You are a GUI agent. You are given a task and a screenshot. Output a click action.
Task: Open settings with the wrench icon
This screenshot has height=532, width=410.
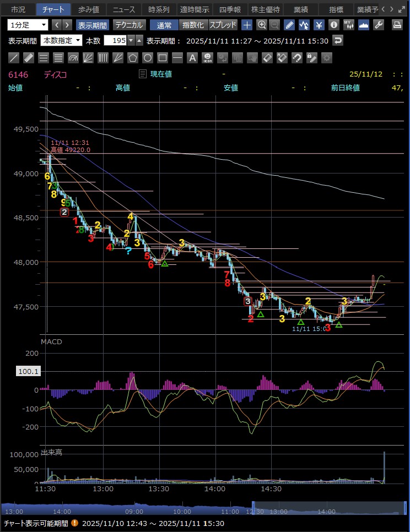pos(378,25)
